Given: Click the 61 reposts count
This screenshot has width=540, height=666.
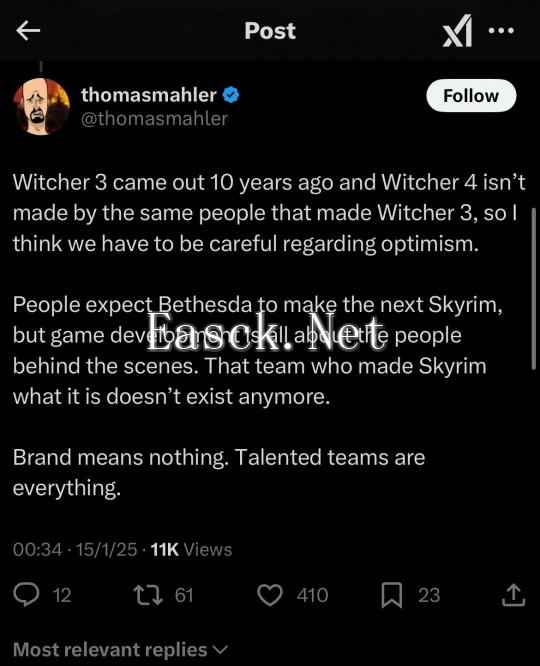Looking at the screenshot, I should (184, 595).
